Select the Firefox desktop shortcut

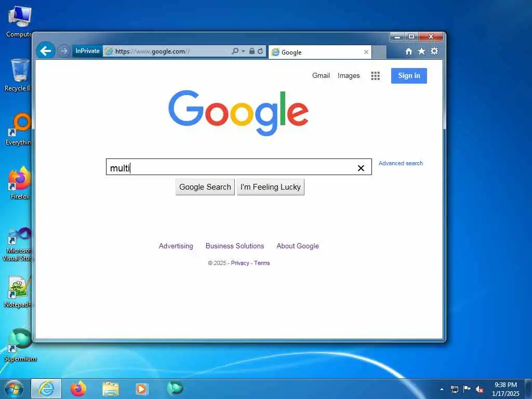(20, 183)
